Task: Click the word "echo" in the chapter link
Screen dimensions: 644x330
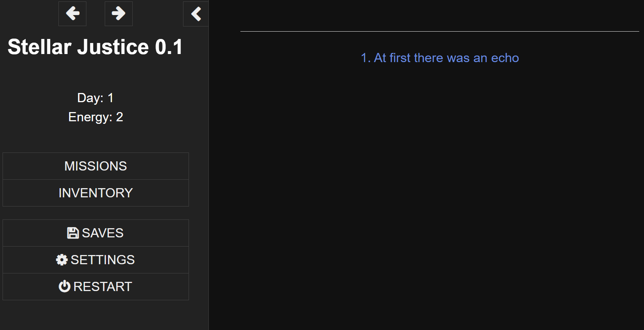Action: click(505, 58)
